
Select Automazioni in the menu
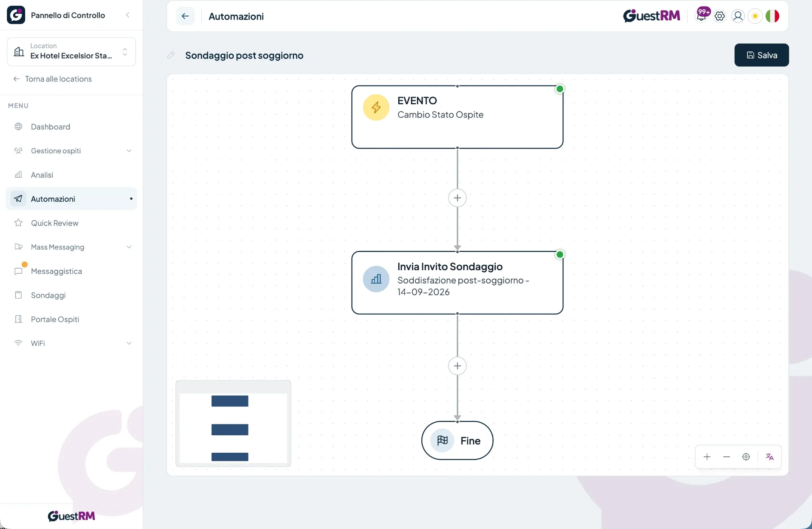71,199
